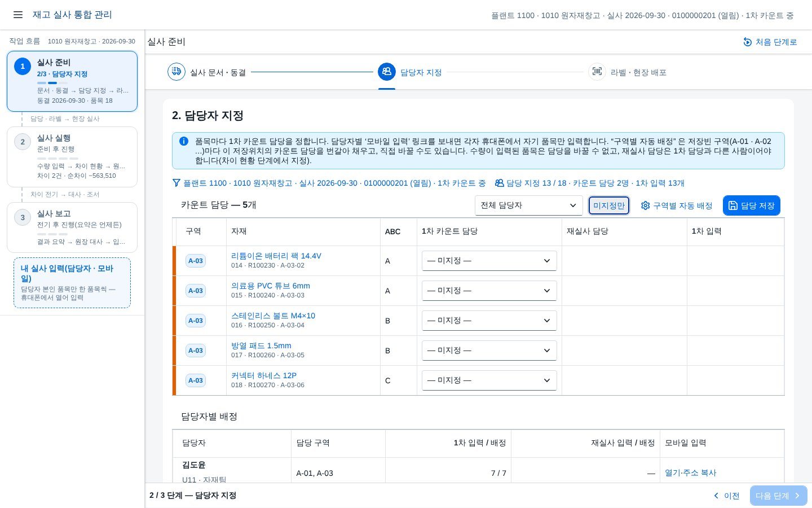
Task: Select the 실사 준비 workflow card
Action: coord(72,81)
